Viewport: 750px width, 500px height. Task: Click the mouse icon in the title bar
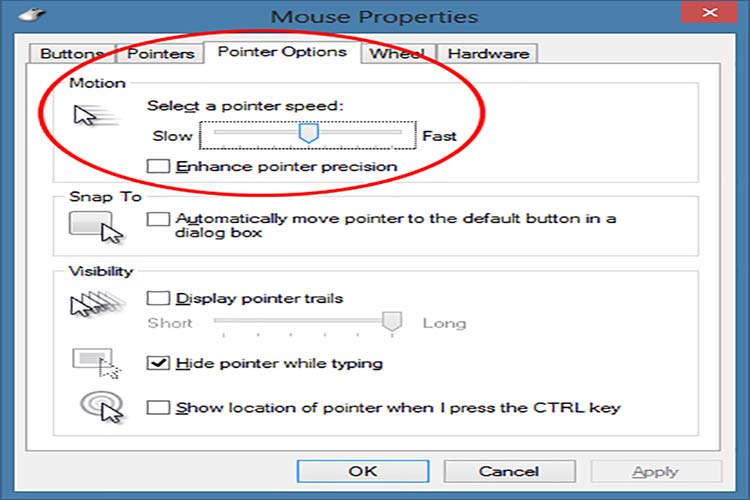point(32,14)
